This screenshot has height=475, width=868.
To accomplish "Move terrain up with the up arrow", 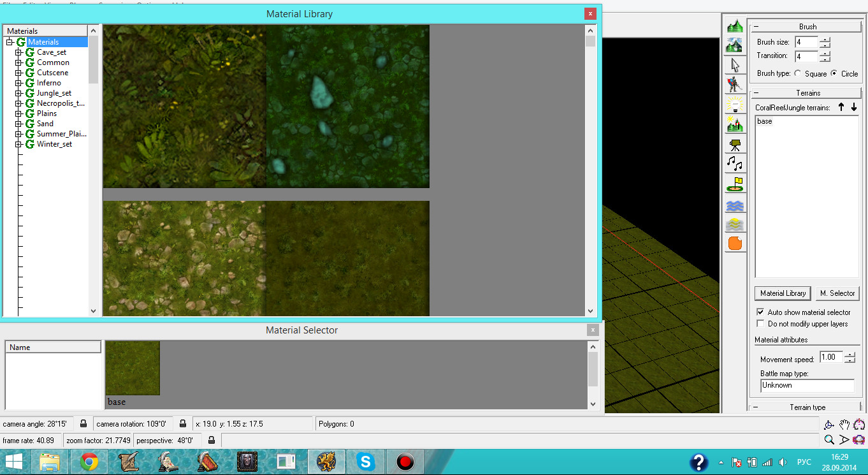I will coord(841,107).
